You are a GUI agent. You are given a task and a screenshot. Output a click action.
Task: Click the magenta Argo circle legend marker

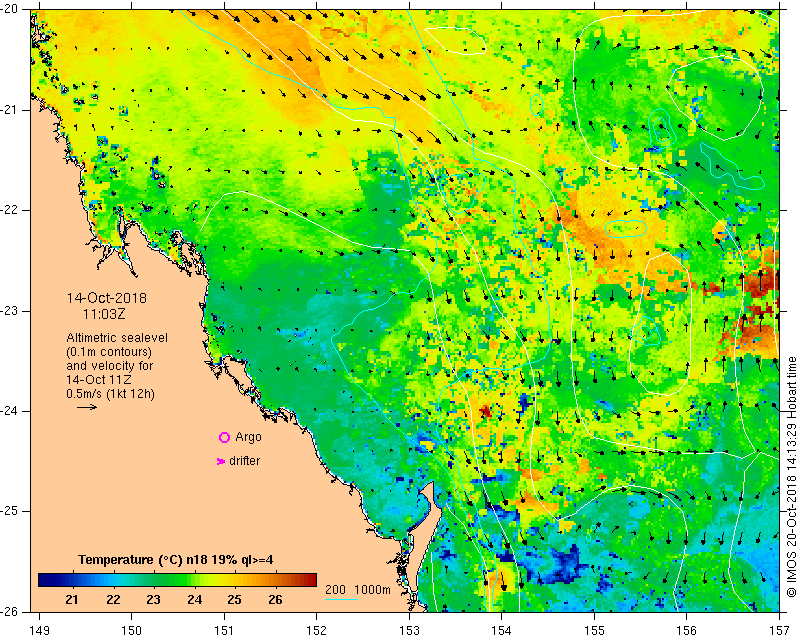[224, 437]
